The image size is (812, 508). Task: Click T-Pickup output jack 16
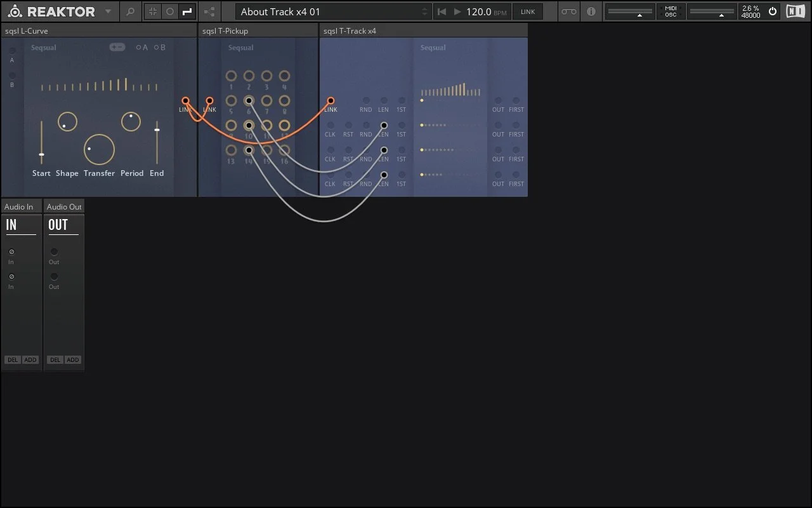coord(284,150)
